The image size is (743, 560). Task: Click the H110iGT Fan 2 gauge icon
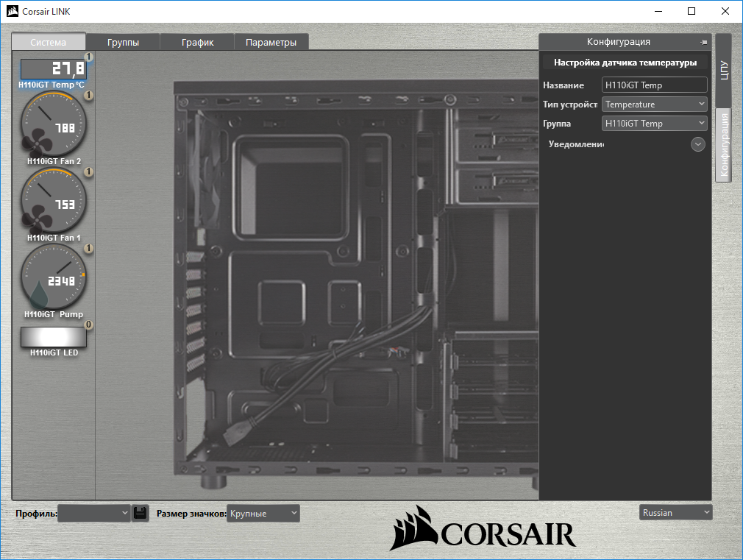point(54,124)
